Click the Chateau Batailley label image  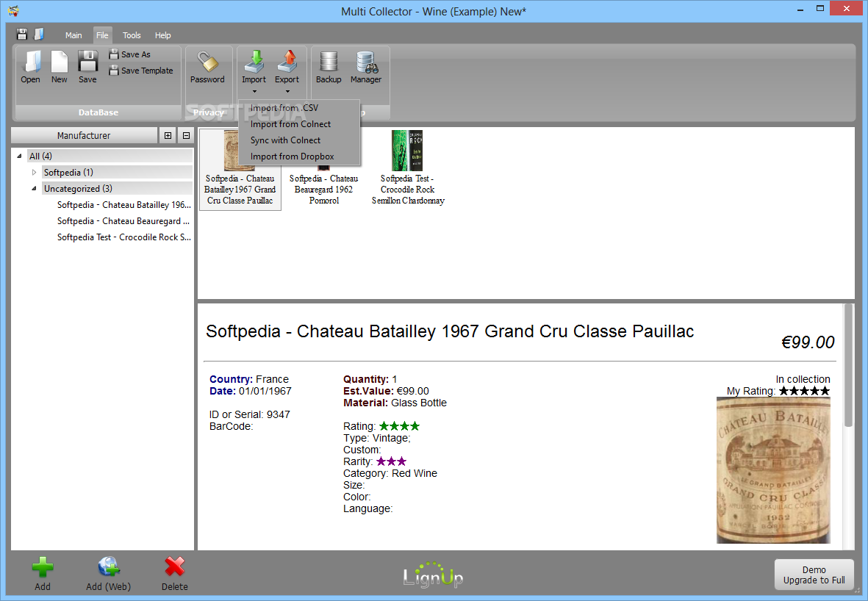[x=773, y=470]
